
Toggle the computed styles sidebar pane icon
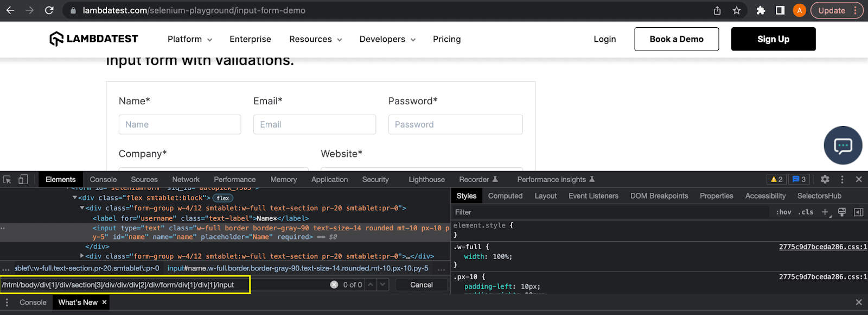click(858, 212)
